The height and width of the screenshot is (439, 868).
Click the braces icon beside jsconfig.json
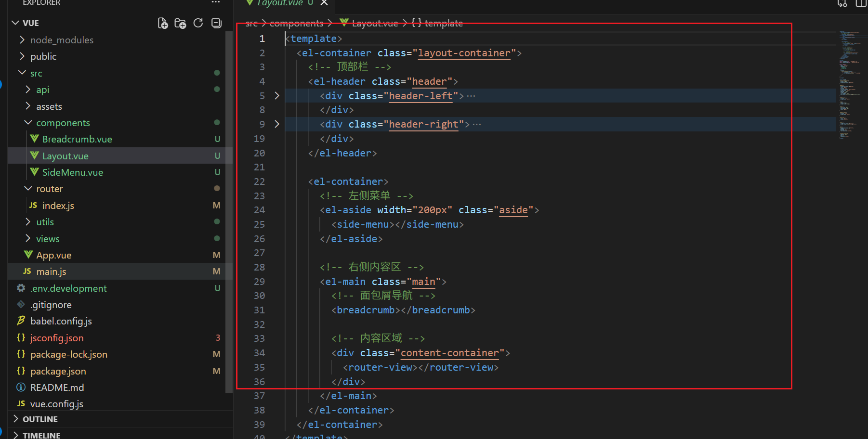tap(21, 337)
